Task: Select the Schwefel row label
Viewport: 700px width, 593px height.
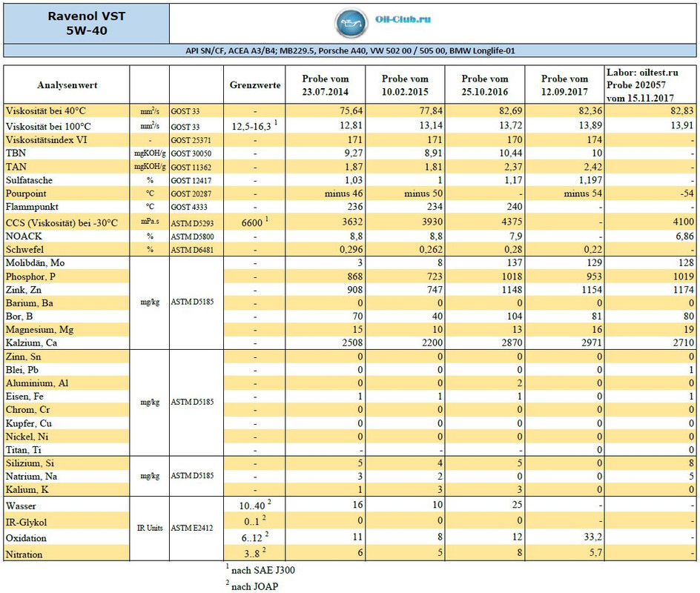Action: click(x=24, y=249)
